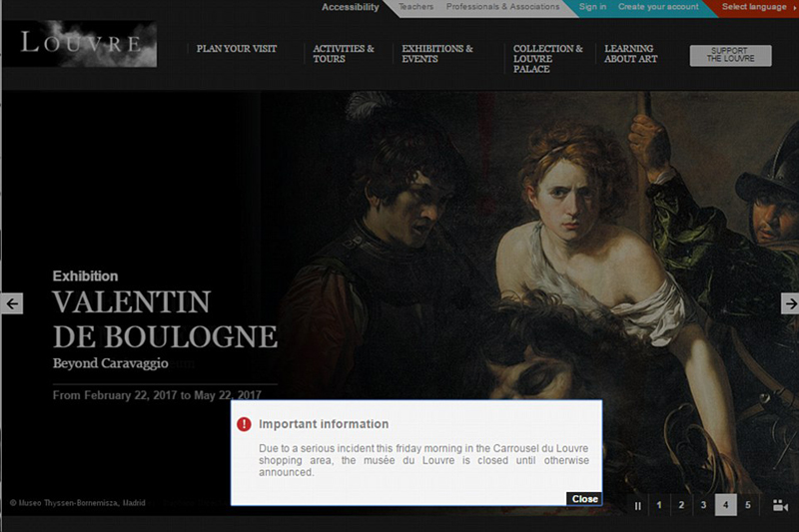Select the highlighted slide 4 indicator
This screenshot has width=799, height=532.
point(726,505)
